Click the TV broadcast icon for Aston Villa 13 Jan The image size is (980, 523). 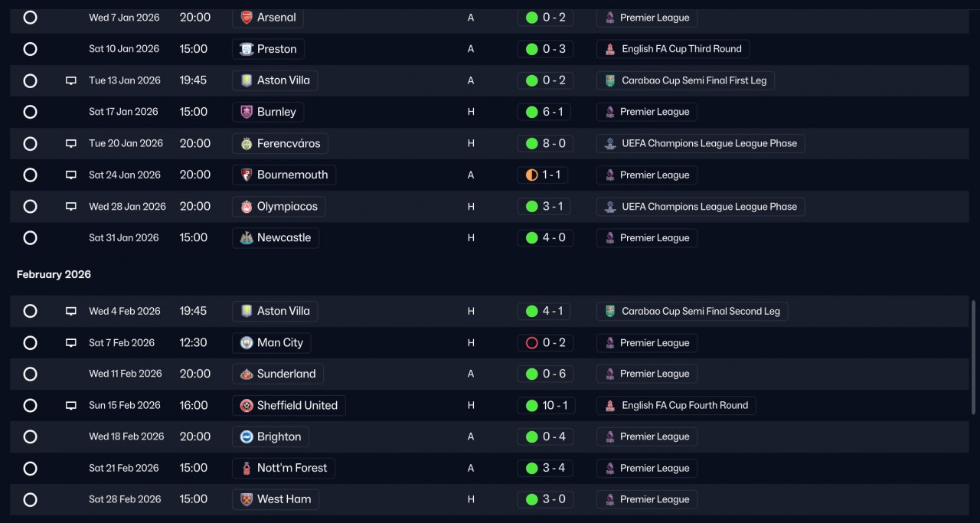pyautogui.click(x=71, y=80)
